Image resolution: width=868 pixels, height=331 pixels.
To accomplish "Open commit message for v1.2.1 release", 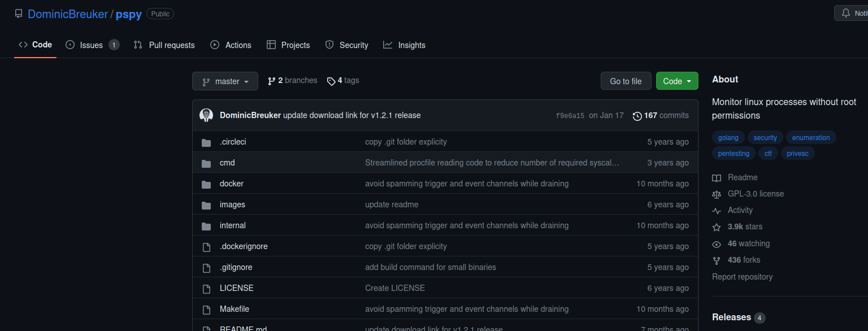I will point(352,115).
